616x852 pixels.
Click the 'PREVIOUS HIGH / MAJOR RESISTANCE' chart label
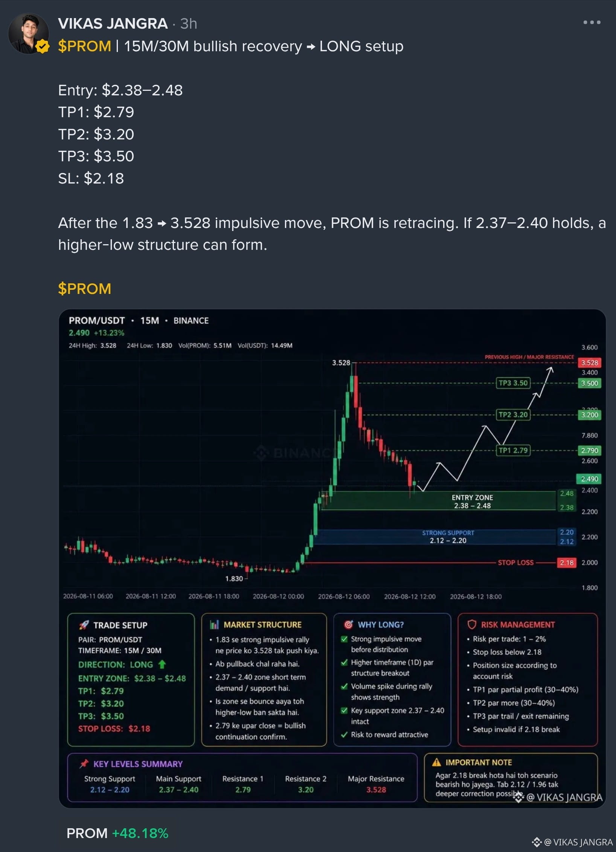(x=529, y=357)
